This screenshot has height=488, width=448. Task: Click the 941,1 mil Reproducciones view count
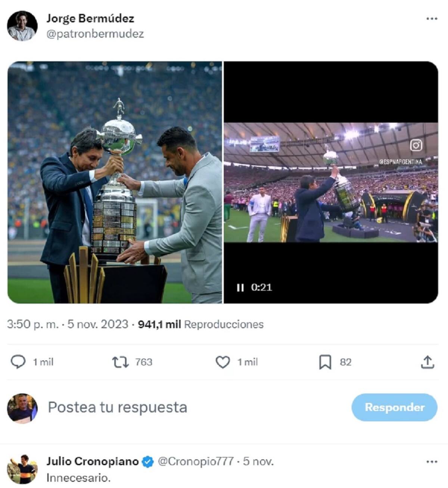[201, 324]
